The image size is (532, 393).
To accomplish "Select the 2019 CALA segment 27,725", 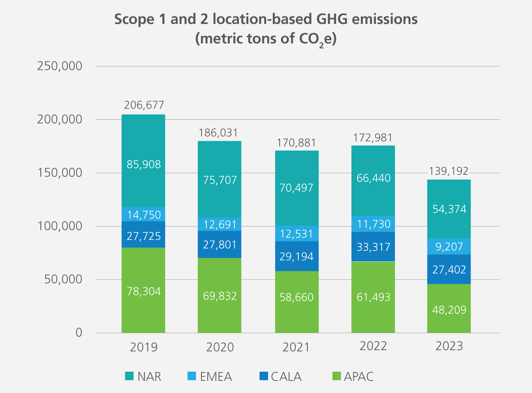I will click(143, 234).
